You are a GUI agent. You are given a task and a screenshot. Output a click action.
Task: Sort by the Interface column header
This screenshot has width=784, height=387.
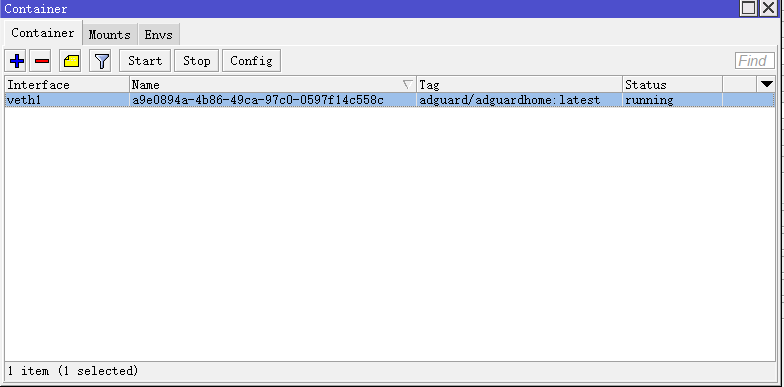tap(67, 84)
